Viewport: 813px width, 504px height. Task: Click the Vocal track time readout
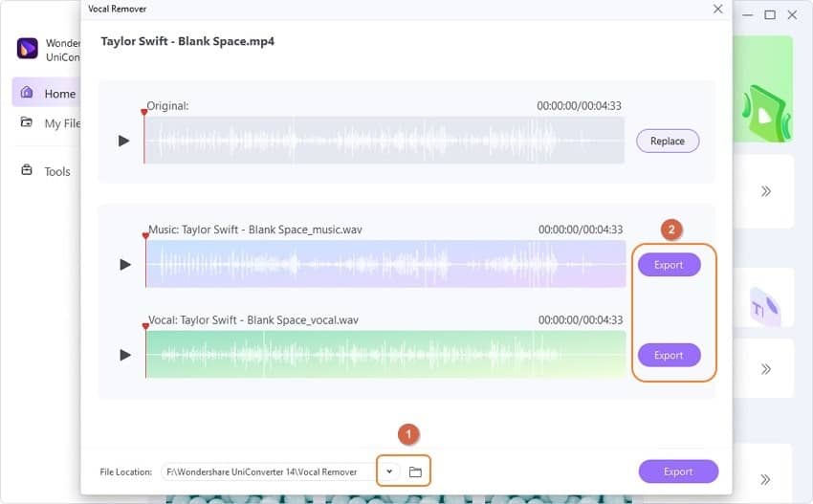click(x=581, y=320)
